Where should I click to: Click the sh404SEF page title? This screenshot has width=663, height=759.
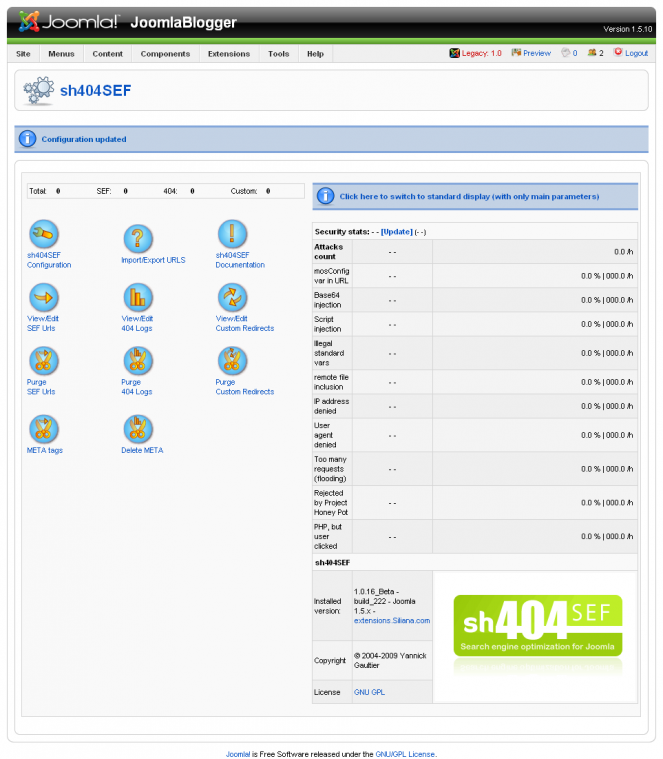[x=95, y=91]
